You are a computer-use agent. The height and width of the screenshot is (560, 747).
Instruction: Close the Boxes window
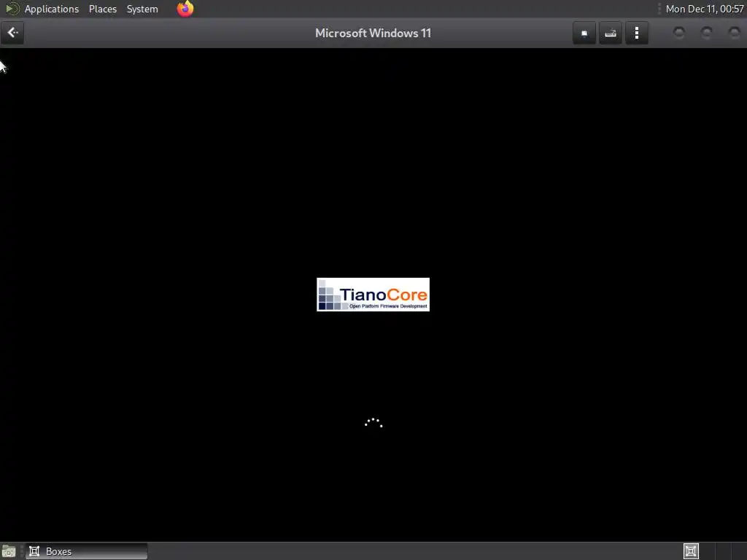coord(734,32)
